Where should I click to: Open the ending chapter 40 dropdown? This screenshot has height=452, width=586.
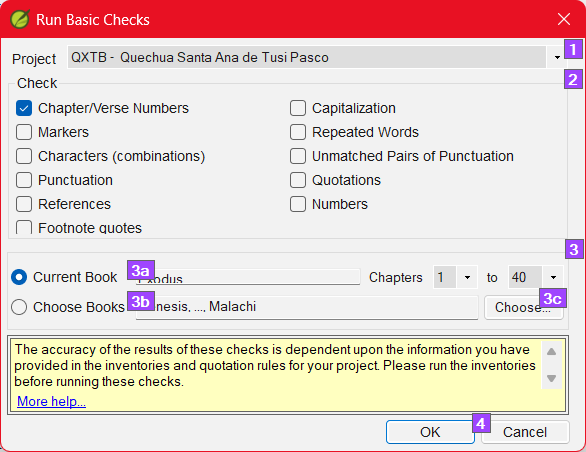point(553,277)
